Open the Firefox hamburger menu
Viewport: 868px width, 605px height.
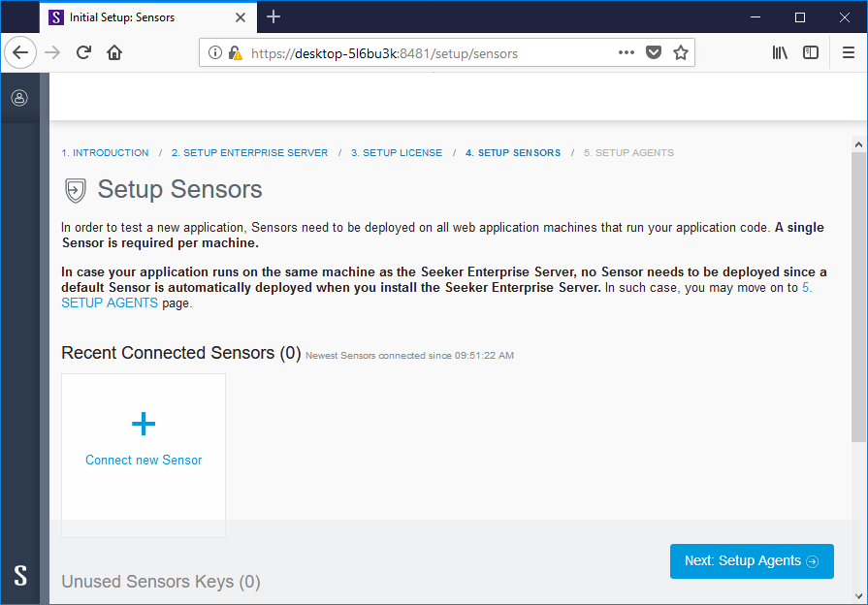(x=849, y=53)
